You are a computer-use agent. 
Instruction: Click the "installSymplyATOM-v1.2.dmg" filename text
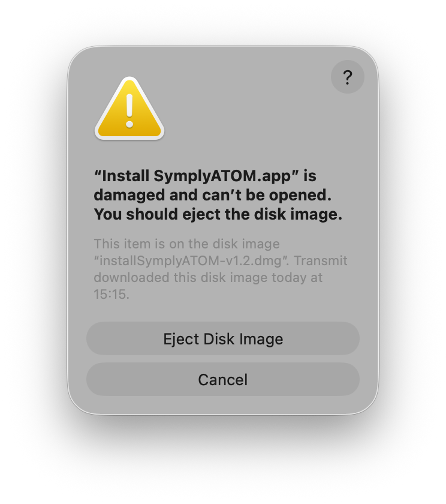[x=191, y=260]
